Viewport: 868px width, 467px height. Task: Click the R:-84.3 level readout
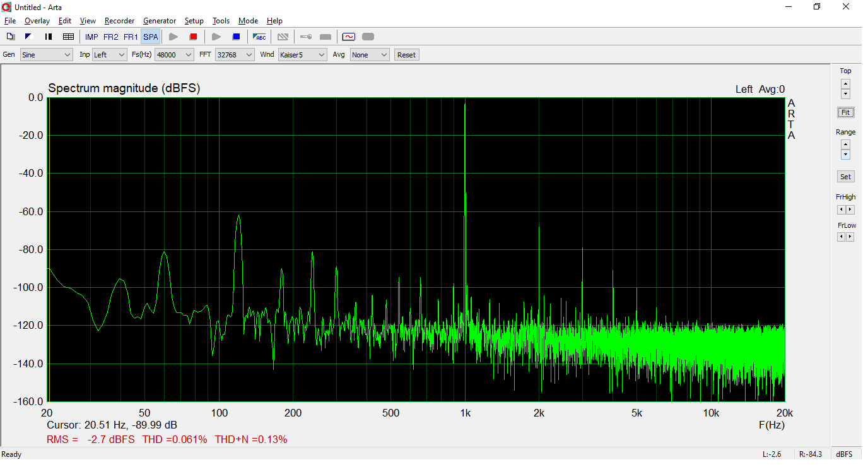pos(811,454)
